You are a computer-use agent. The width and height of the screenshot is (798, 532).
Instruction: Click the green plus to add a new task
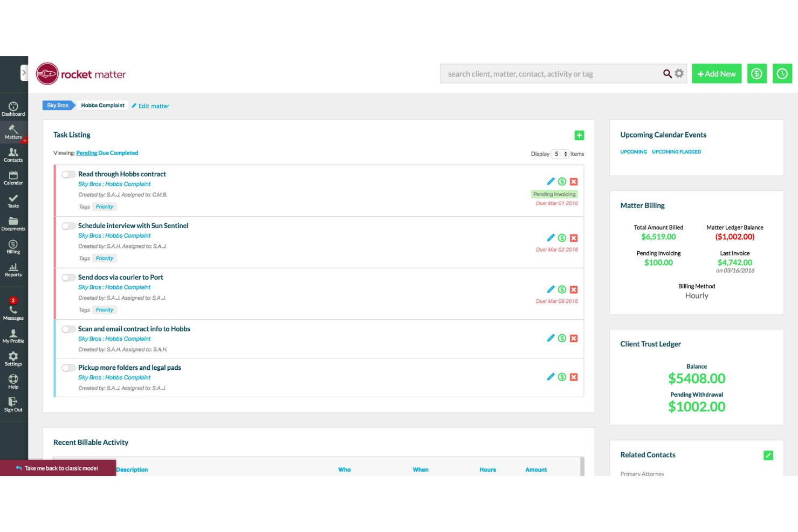pyautogui.click(x=579, y=135)
